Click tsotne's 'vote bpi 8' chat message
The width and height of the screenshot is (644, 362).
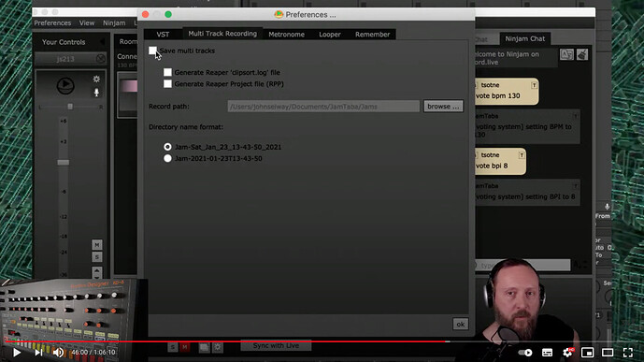[x=500, y=161]
